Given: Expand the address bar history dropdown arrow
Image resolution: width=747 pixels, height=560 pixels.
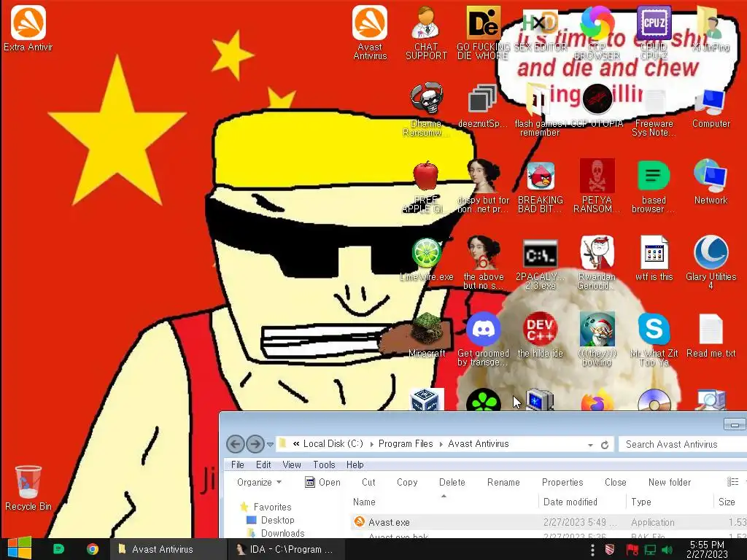Looking at the screenshot, I should 590,445.
